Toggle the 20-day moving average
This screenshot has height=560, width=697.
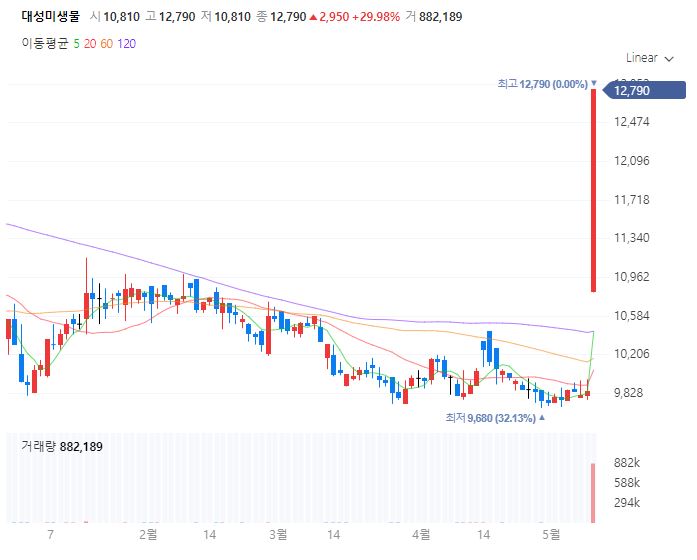coord(90,44)
